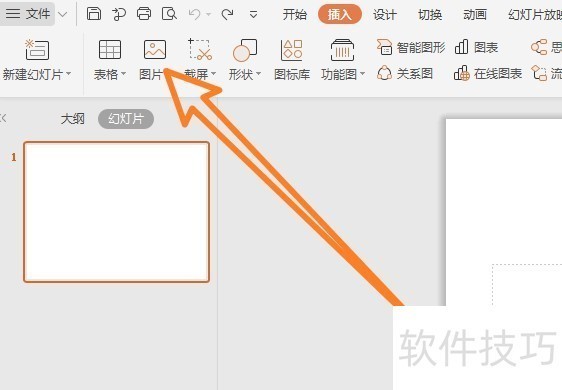
Task: Open the 表格 dropdown label
Action: 110,75
